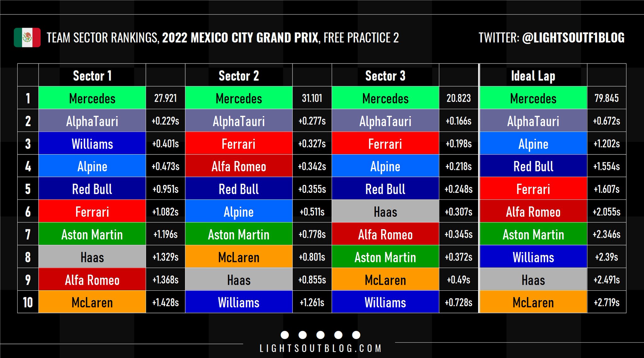Click the grey Haas cell in Sector 3
644x358 pixels.
tap(385, 212)
